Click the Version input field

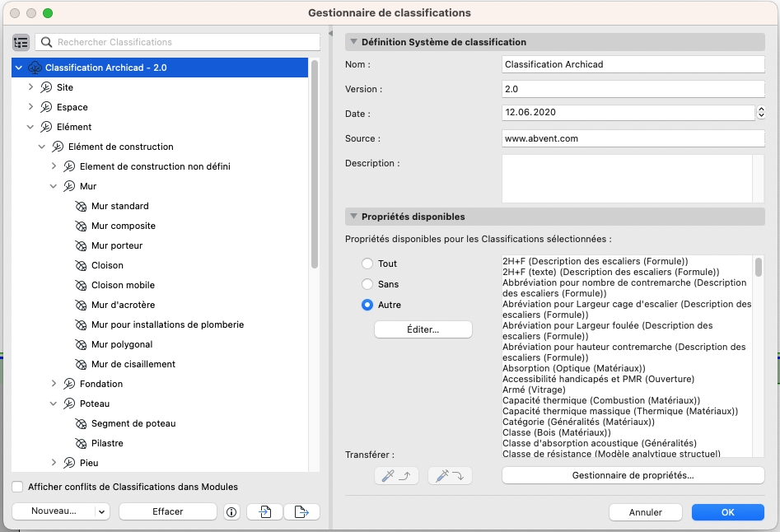click(633, 89)
